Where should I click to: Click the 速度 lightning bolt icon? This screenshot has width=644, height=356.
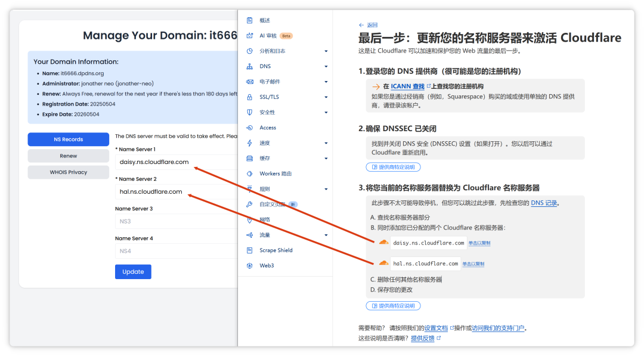click(x=249, y=143)
